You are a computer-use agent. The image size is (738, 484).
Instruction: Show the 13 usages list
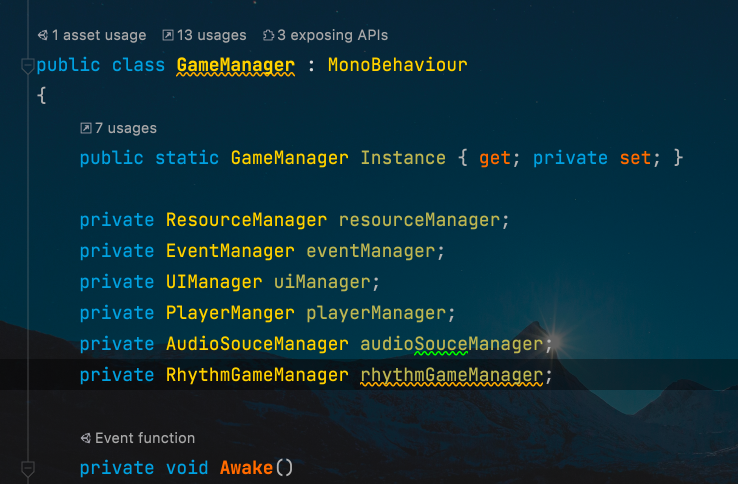(x=212, y=35)
